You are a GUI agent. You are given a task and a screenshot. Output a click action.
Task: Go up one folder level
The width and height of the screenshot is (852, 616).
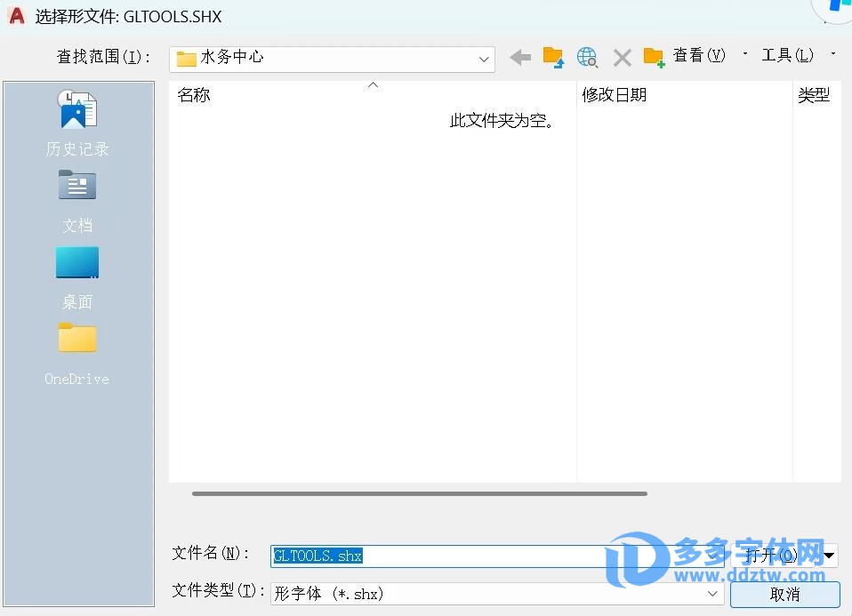(553, 58)
